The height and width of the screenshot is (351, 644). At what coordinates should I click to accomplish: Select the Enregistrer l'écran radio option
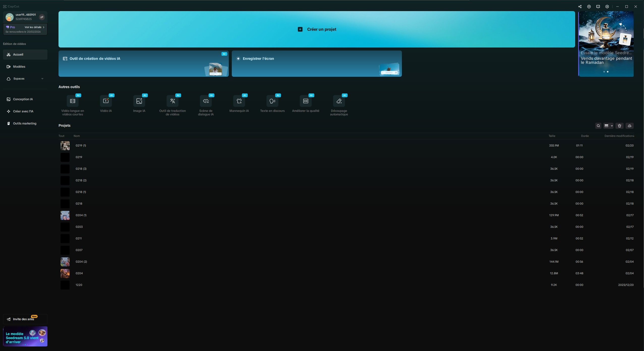click(238, 59)
